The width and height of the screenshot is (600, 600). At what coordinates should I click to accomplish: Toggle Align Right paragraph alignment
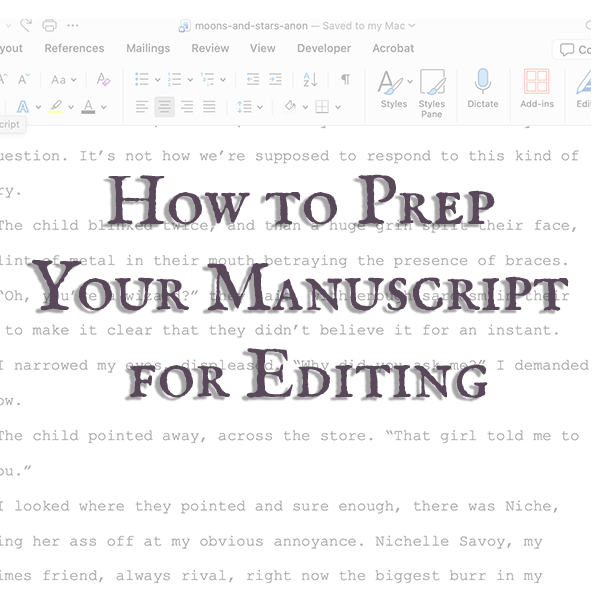click(187, 107)
